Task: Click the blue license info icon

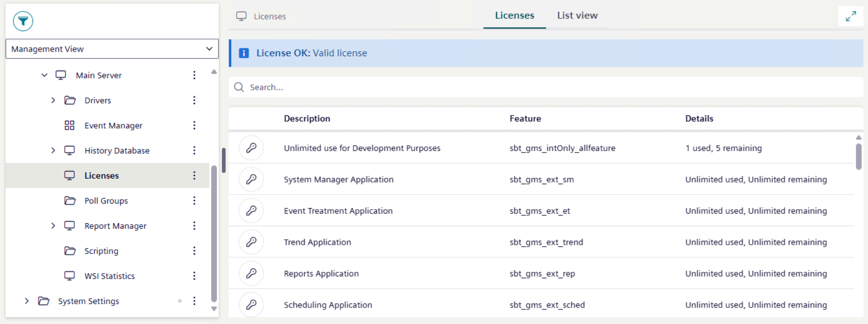Action: tap(244, 53)
